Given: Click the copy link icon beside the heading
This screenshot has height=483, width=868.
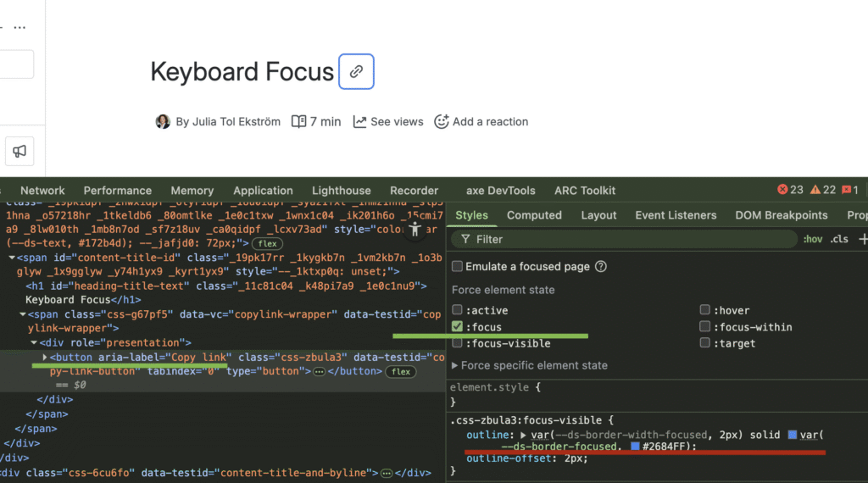Looking at the screenshot, I should [x=356, y=72].
